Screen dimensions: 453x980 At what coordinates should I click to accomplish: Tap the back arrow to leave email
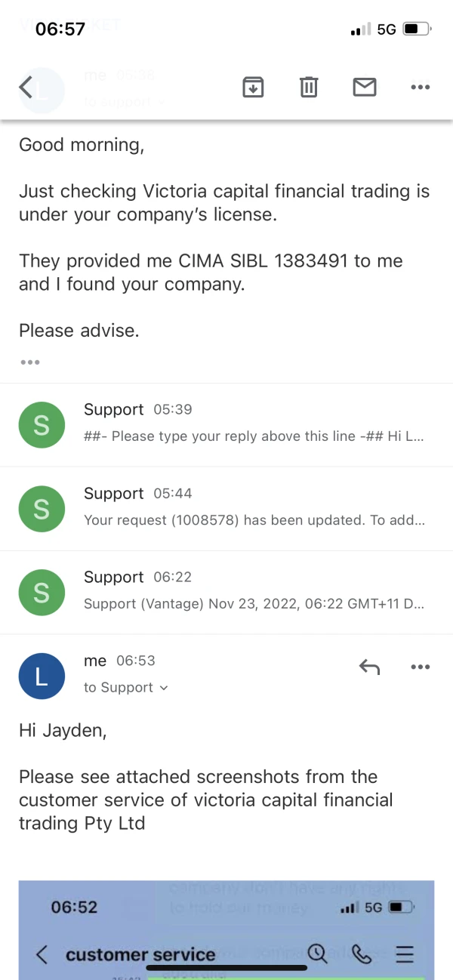click(x=26, y=88)
